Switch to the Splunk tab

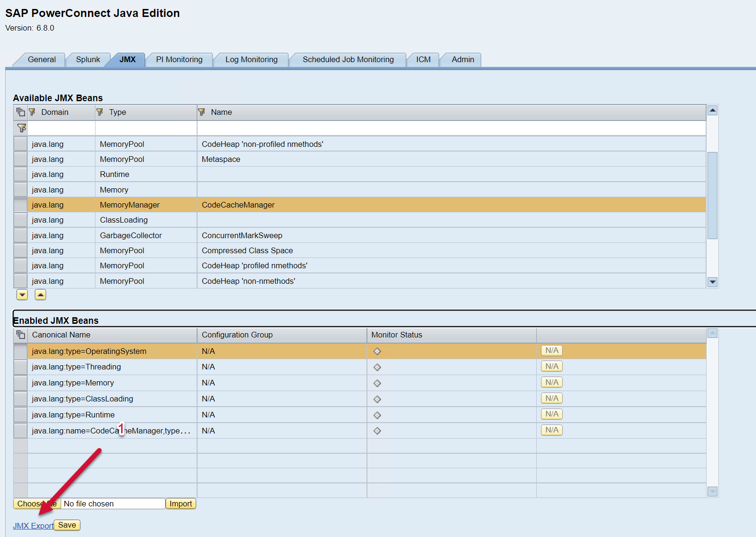pyautogui.click(x=88, y=59)
